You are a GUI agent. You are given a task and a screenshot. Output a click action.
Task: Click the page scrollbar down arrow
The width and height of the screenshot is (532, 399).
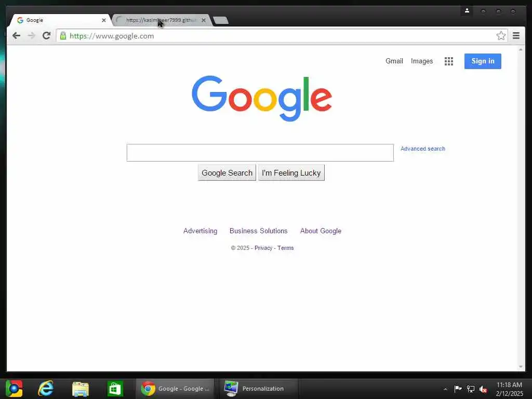521,367
